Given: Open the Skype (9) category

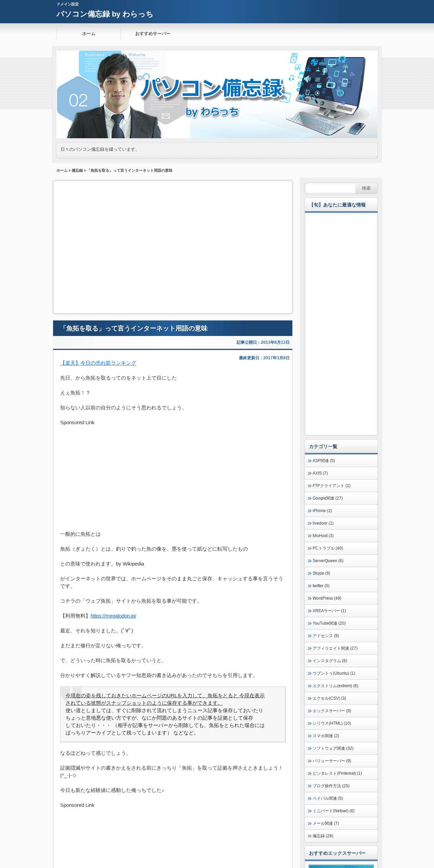Looking at the screenshot, I should 341,573.
